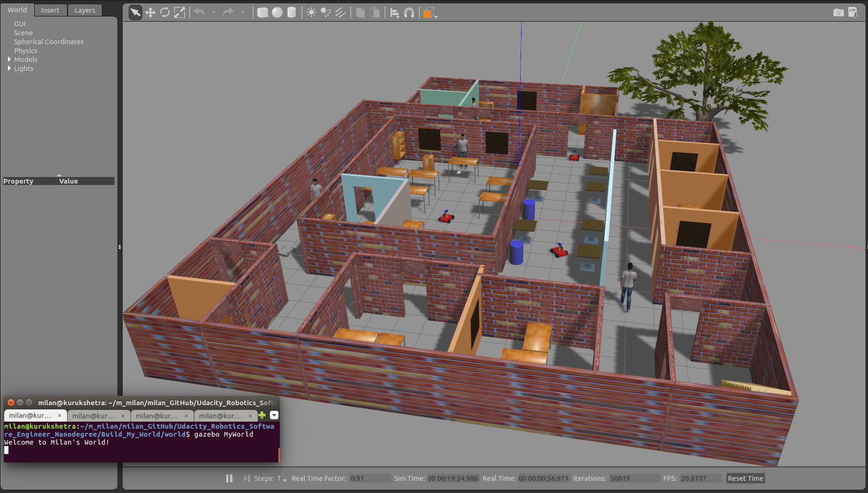This screenshot has height=493, width=868.
Task: Click the Sim Time value 00 00:19:34.986
Action: coord(453,478)
